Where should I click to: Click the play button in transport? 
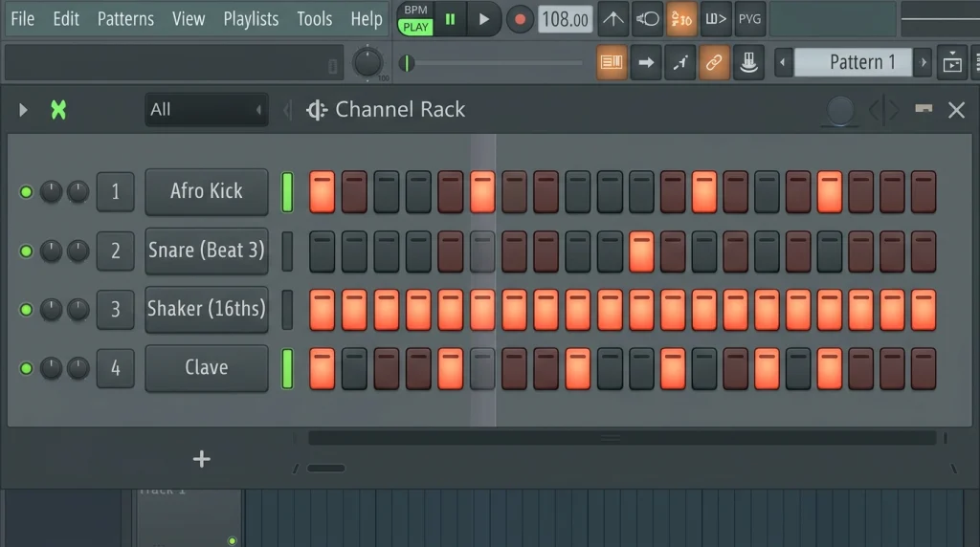tap(483, 19)
